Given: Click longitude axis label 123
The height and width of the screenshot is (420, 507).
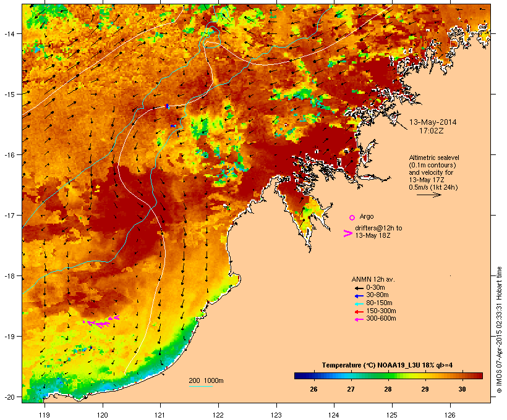Looking at the screenshot, I should click(x=276, y=415).
